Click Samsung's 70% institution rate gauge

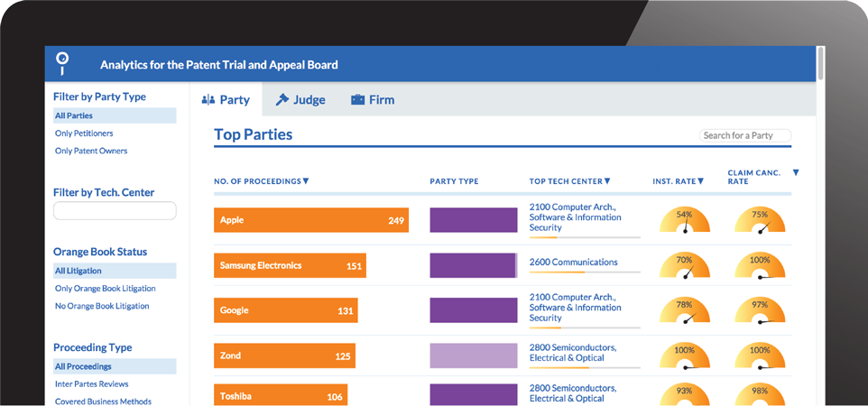(685, 266)
